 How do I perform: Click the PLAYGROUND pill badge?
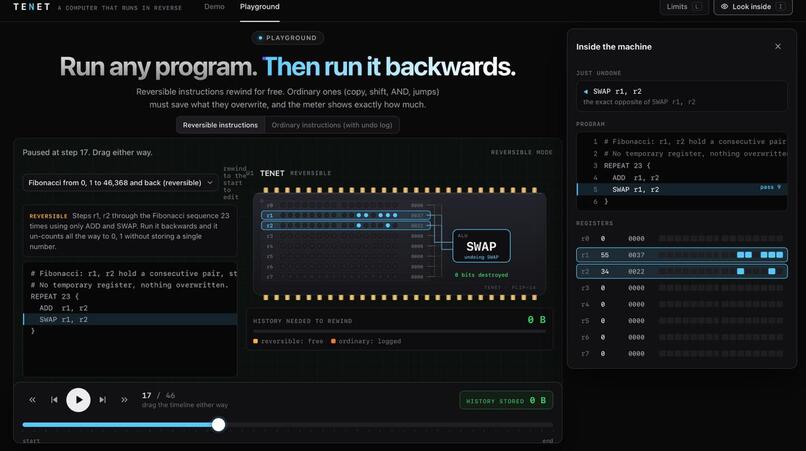288,38
